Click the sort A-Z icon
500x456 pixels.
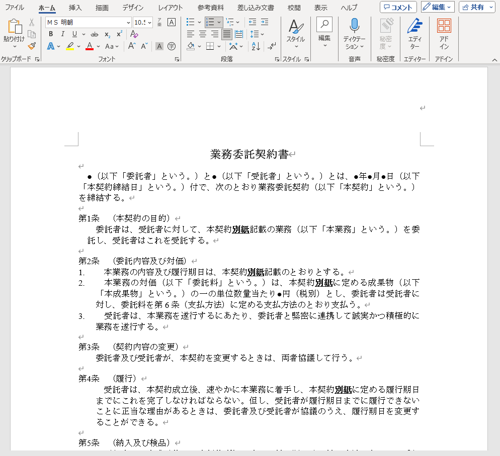pyautogui.click(x=256, y=46)
